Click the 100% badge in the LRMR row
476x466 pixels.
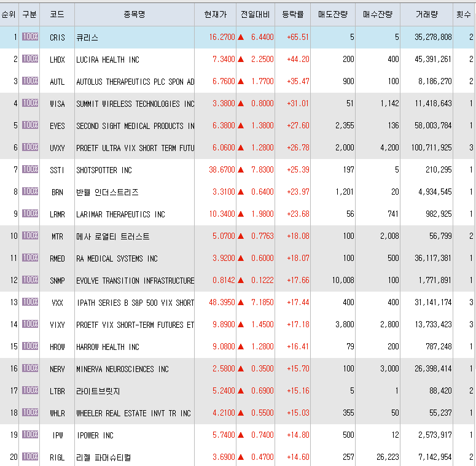tap(30, 214)
